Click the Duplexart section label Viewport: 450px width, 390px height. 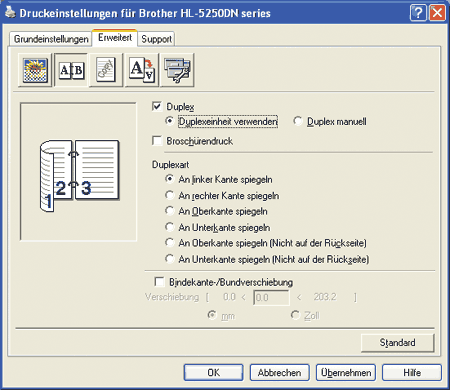(170, 165)
